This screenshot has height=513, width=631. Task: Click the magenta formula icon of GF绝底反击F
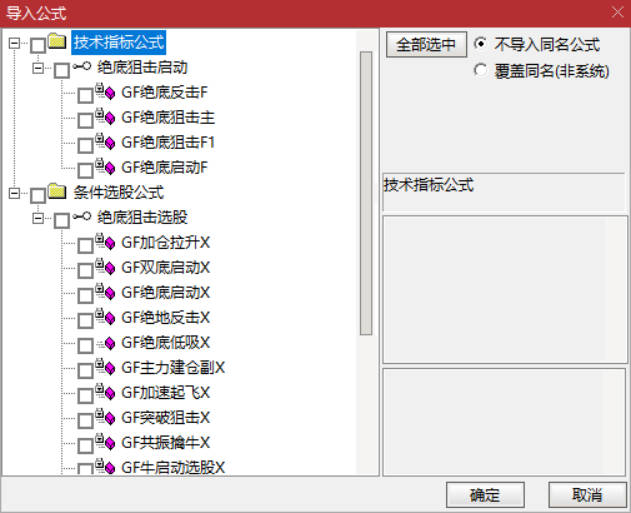(x=105, y=92)
